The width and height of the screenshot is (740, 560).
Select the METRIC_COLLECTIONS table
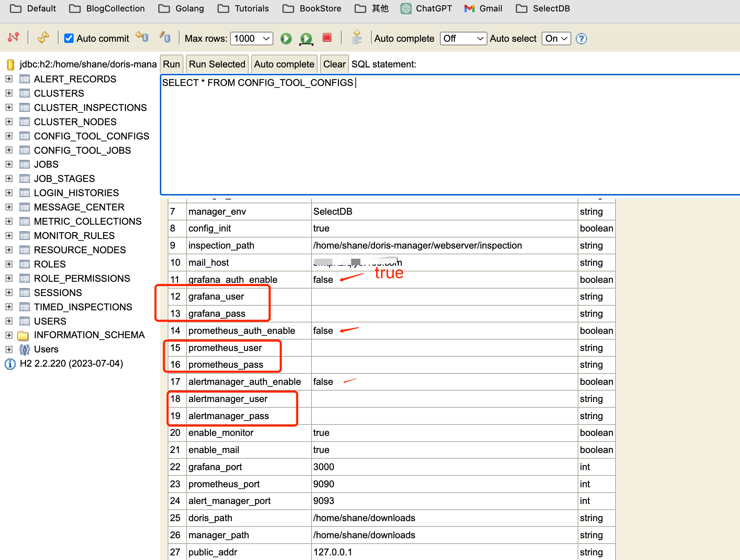click(x=88, y=221)
